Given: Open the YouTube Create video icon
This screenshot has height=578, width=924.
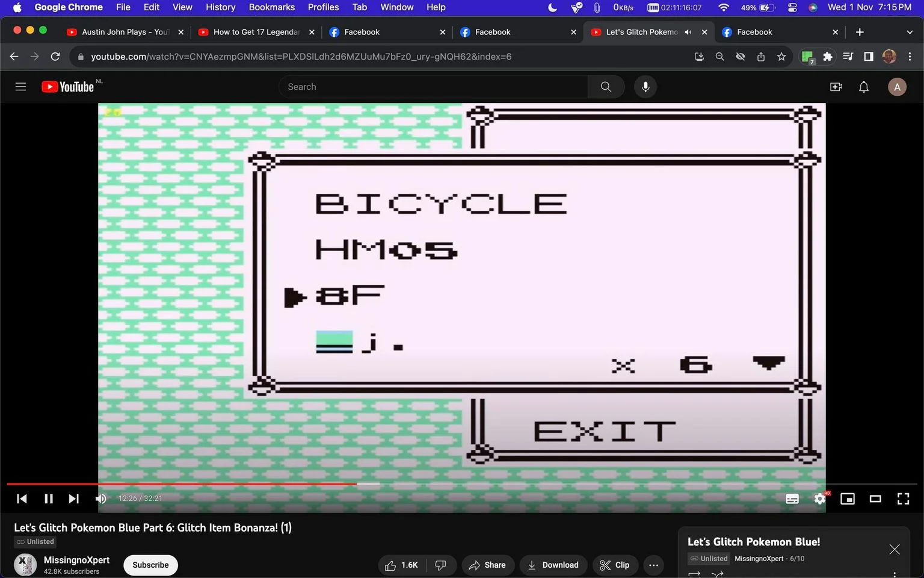Looking at the screenshot, I should click(836, 87).
